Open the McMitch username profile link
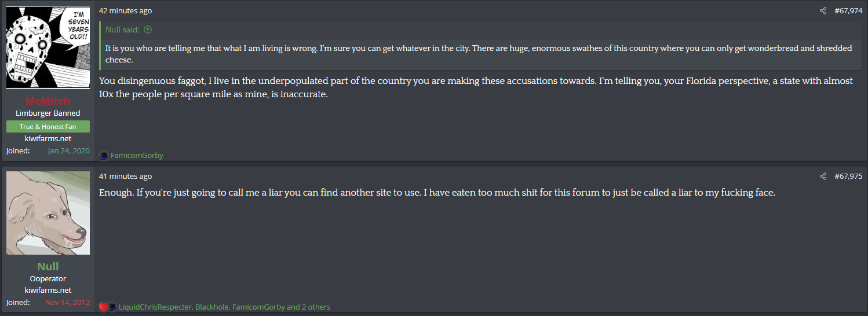This screenshot has height=316, width=868. point(48,101)
